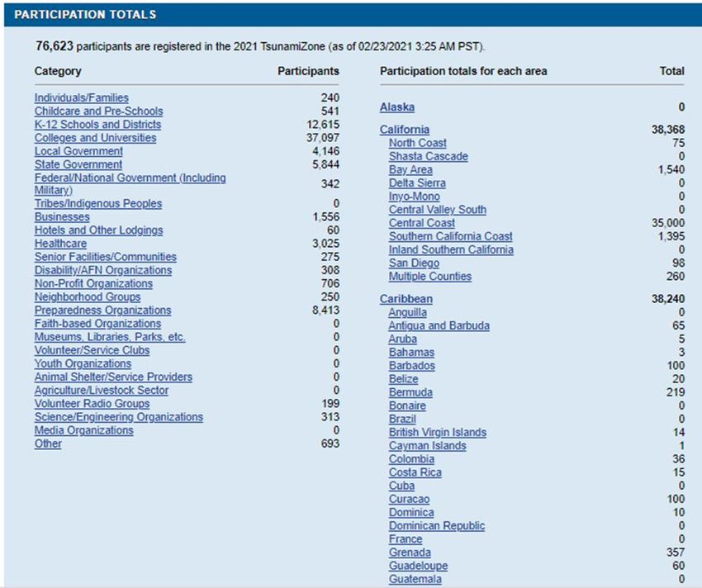Click the K-12 Schools and Districts link
The width and height of the screenshot is (702, 588).
pos(97,125)
